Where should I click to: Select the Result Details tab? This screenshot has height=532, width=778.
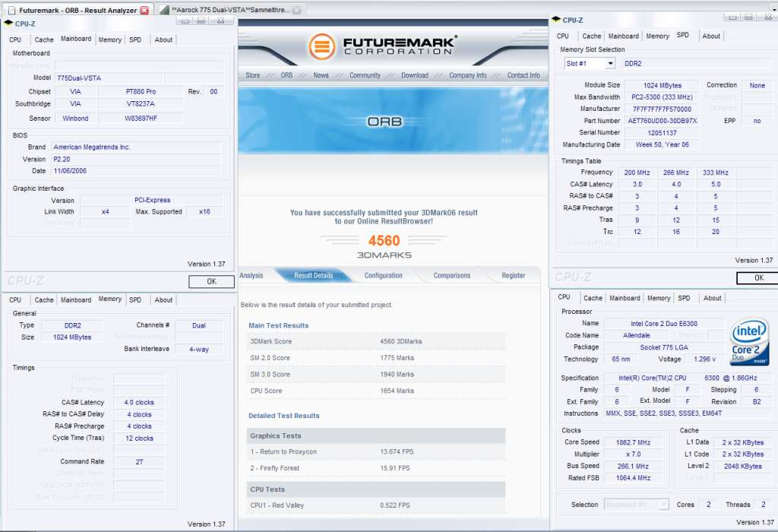click(x=314, y=275)
